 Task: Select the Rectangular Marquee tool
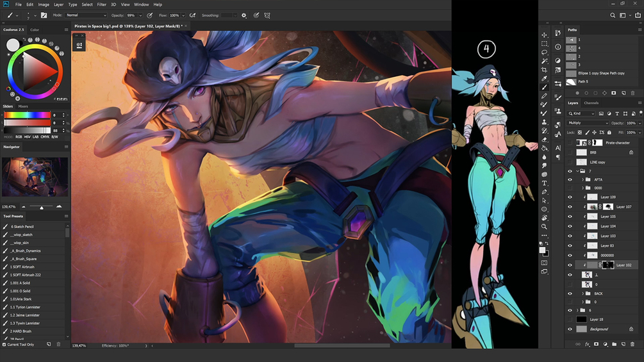point(544,44)
